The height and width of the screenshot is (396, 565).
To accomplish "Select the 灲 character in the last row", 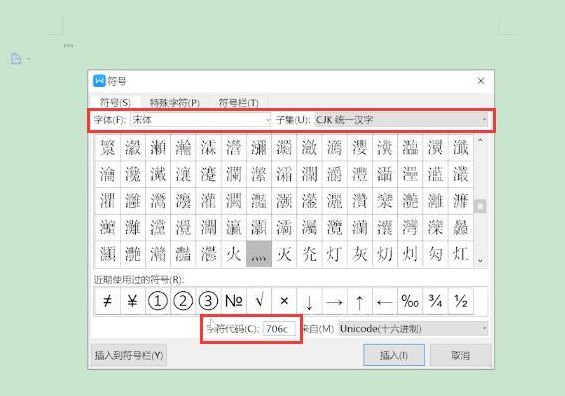I will point(410,254).
